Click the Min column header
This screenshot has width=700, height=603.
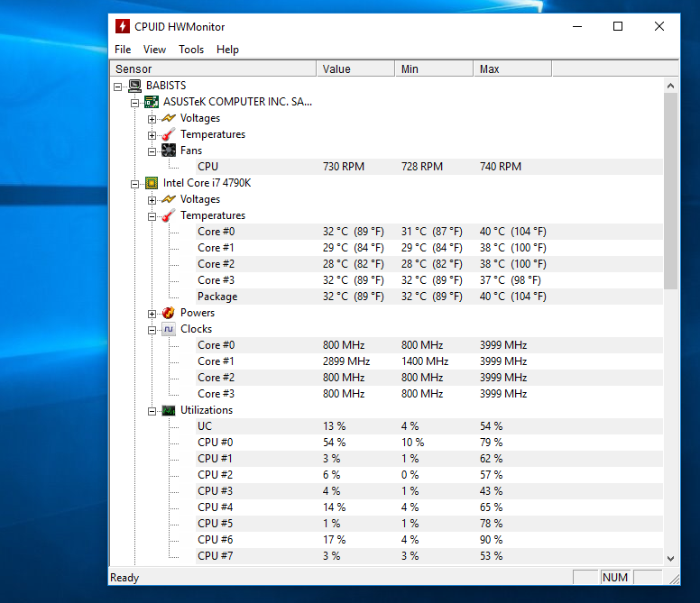coord(434,69)
